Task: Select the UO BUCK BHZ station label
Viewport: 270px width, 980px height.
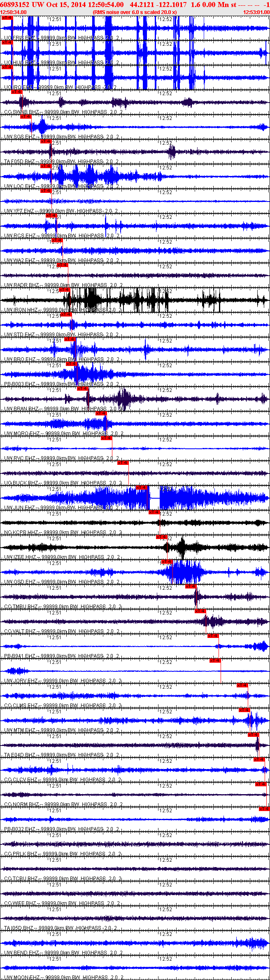Action: tap(63, 483)
